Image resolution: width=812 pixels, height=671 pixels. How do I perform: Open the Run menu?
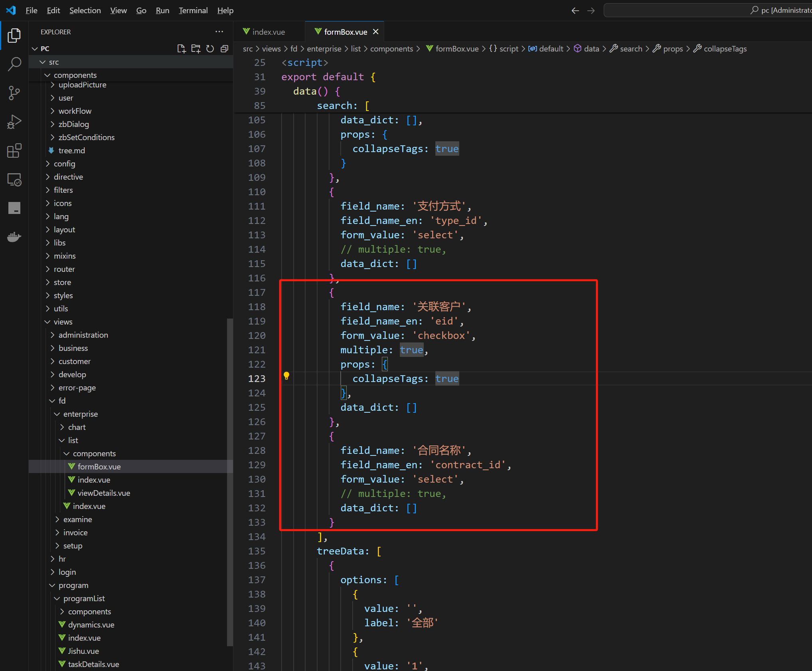(162, 10)
